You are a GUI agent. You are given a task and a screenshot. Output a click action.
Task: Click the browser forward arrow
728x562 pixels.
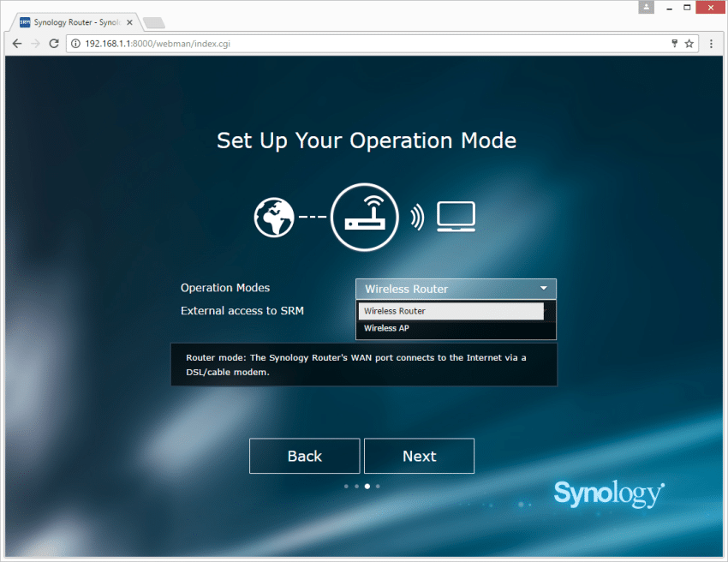[35, 44]
